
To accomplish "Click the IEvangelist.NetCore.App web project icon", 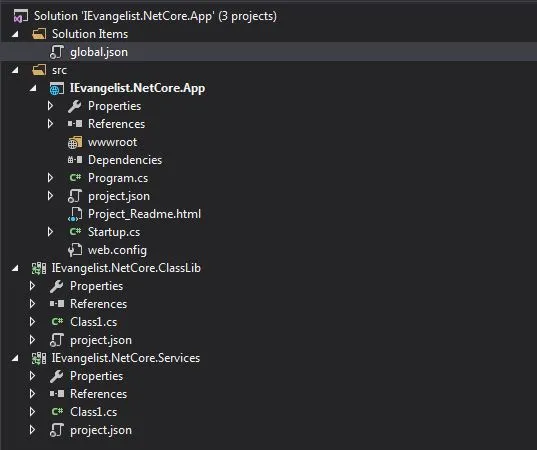I will click(57, 88).
